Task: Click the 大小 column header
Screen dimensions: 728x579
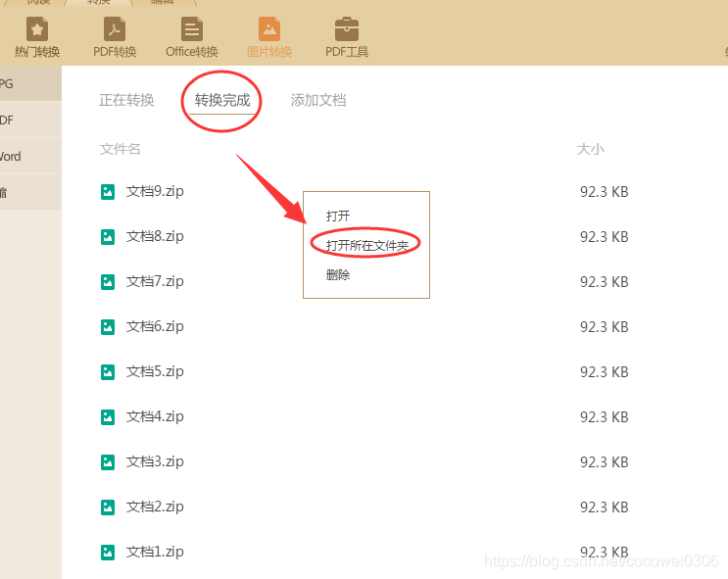Action: pyautogui.click(x=591, y=149)
